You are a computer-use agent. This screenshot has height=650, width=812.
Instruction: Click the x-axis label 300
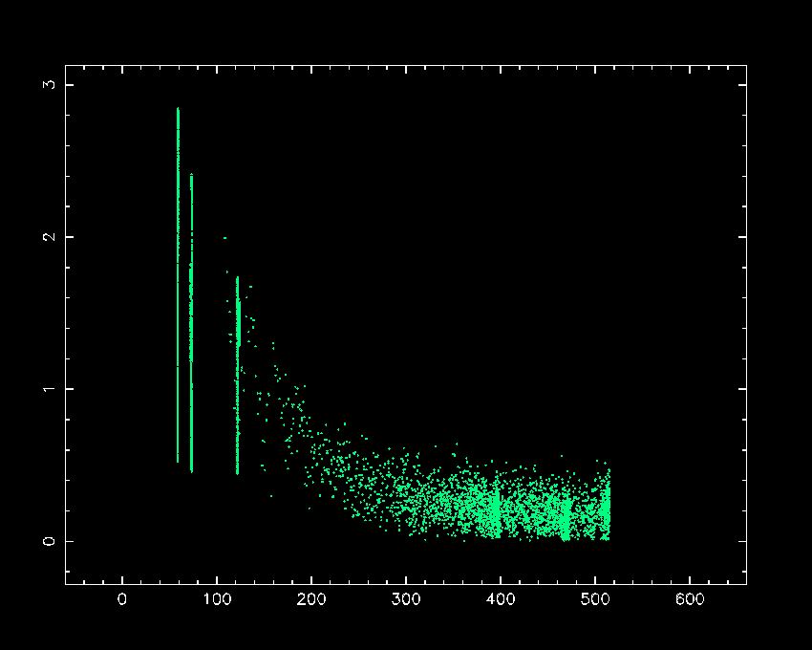tap(405, 599)
